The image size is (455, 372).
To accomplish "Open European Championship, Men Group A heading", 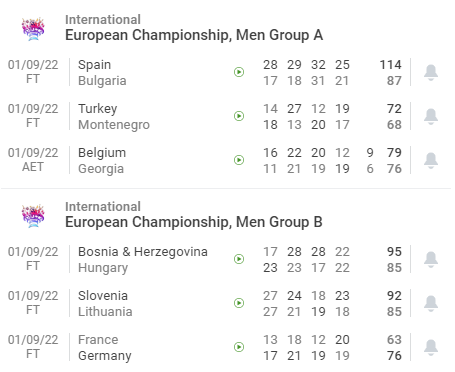I will point(194,35).
